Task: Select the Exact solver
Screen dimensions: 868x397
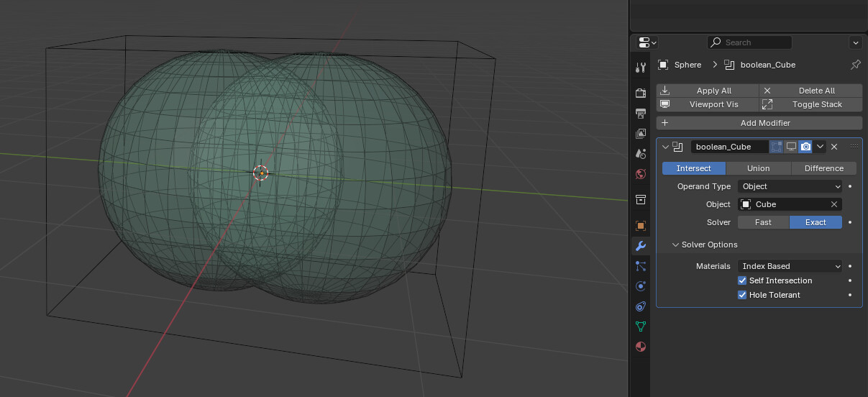Action: coord(816,222)
